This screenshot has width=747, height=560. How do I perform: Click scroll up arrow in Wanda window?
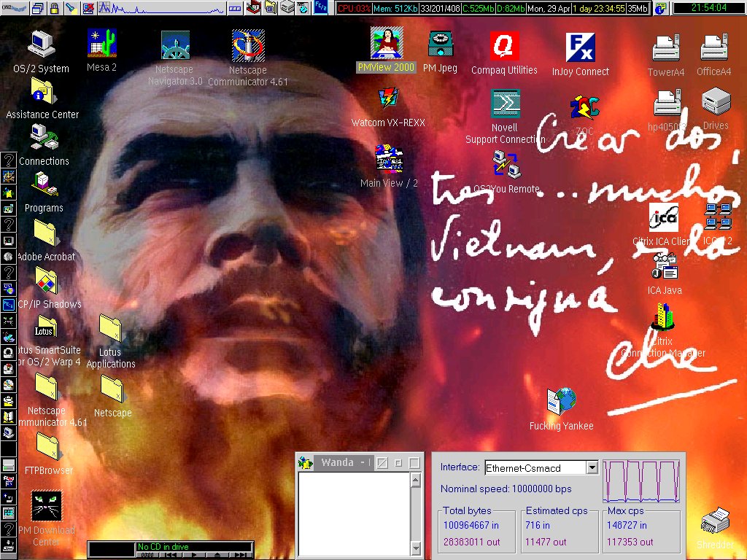(x=415, y=480)
